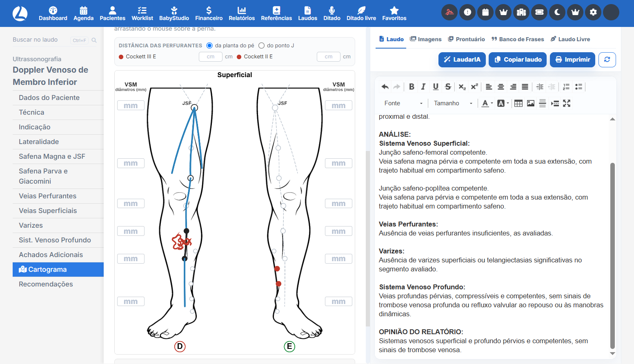This screenshot has height=364, width=634.
Task: Open BabyStudio
Action: (x=174, y=13)
